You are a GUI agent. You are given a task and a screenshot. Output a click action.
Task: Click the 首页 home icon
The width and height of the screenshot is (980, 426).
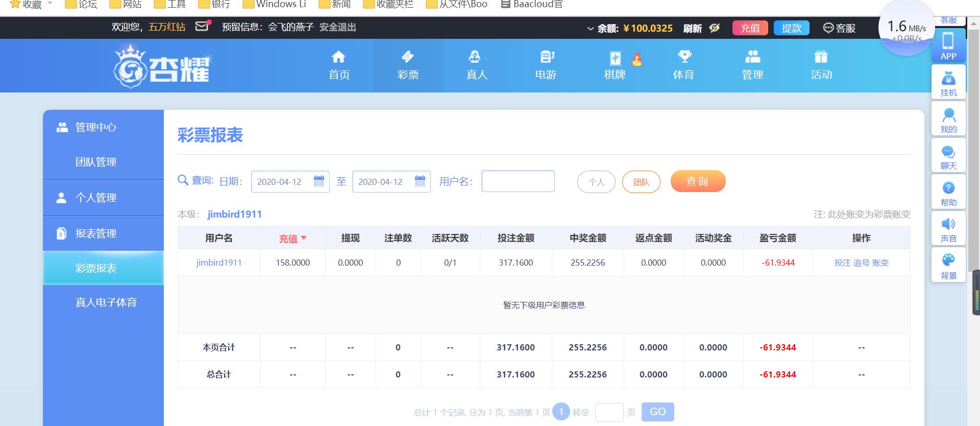[339, 57]
